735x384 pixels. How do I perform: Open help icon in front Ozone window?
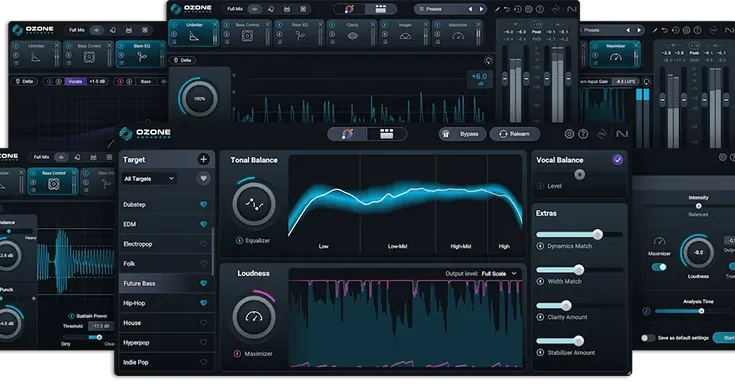pyautogui.click(x=583, y=134)
